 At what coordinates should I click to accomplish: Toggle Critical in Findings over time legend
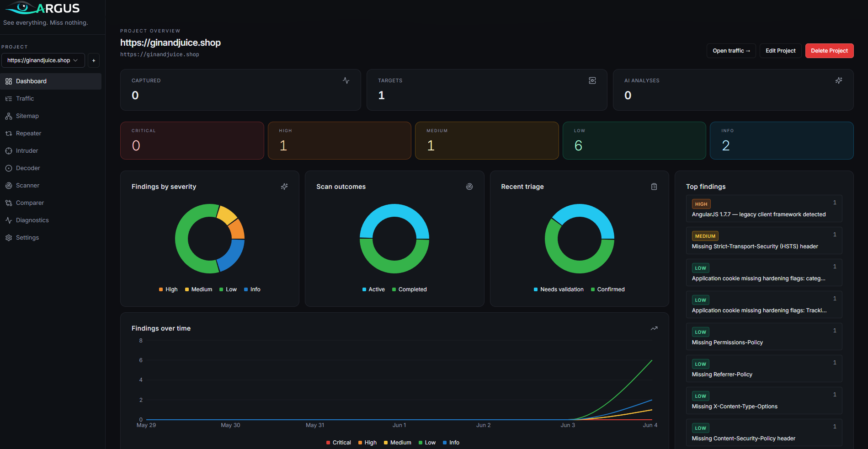click(x=339, y=443)
